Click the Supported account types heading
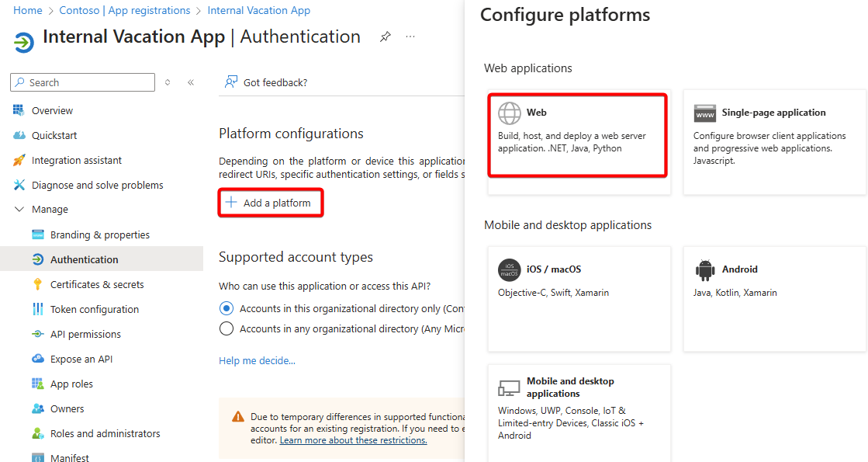The width and height of the screenshot is (868, 462). 296,258
